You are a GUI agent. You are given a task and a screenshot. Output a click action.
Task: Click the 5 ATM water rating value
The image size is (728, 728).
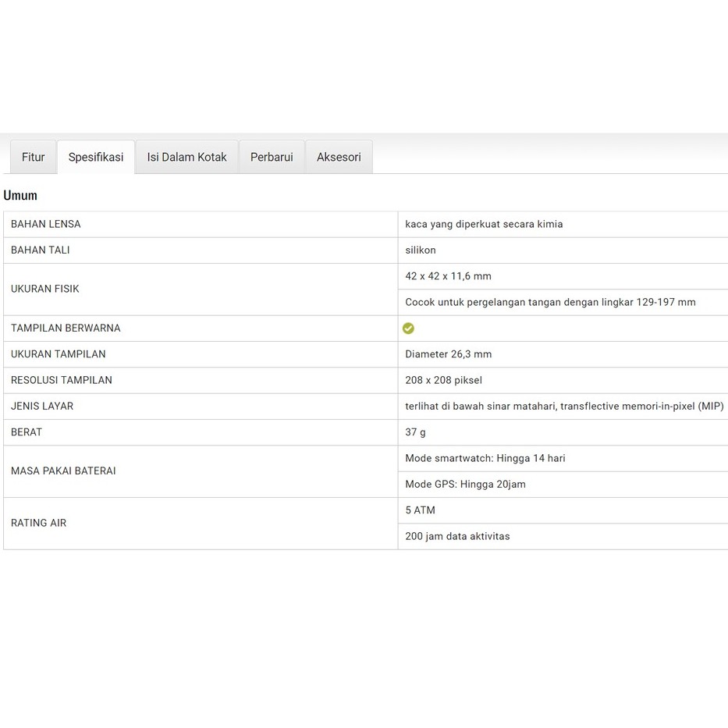[420, 510]
